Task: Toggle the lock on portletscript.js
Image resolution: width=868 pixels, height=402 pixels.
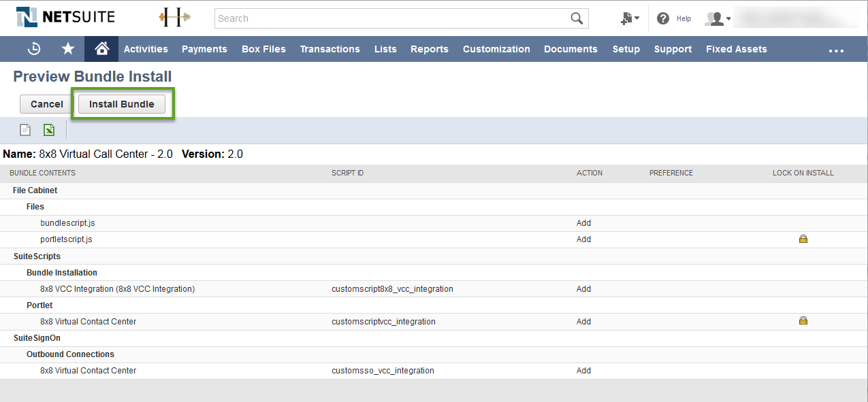Action: pyautogui.click(x=803, y=239)
